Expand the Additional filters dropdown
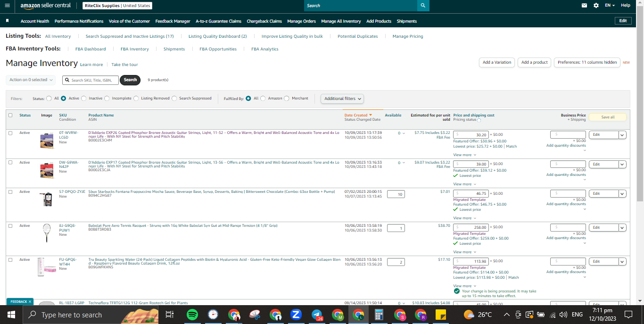This screenshot has height=324, width=644. (343, 99)
